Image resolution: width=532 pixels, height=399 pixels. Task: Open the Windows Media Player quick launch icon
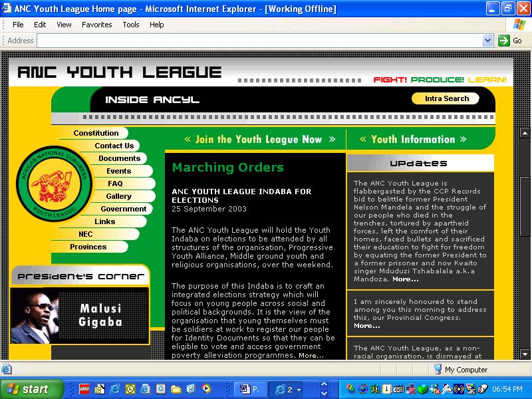(206, 389)
